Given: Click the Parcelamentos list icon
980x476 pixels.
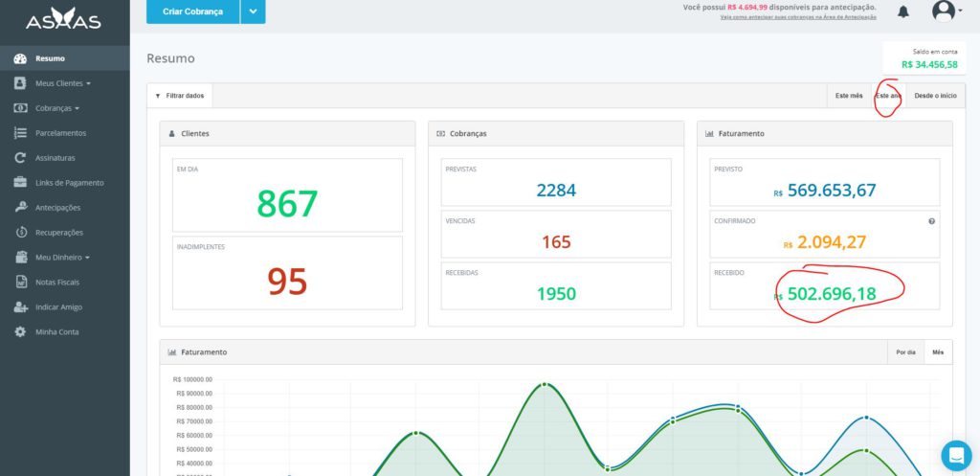Looking at the screenshot, I should pos(20,133).
